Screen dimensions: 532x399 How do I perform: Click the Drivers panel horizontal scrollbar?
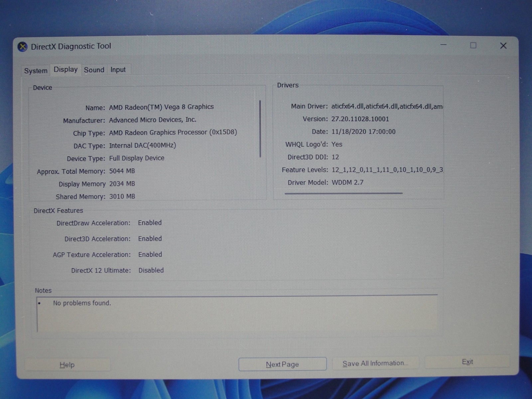click(x=343, y=193)
